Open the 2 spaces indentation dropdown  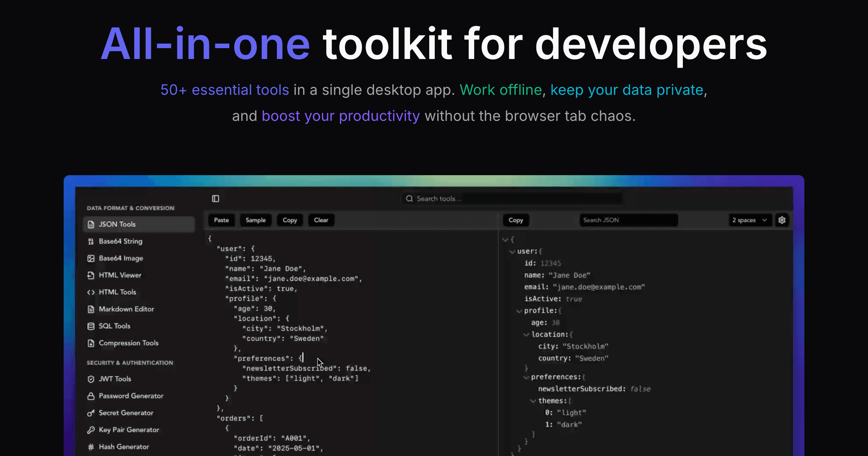tap(750, 220)
